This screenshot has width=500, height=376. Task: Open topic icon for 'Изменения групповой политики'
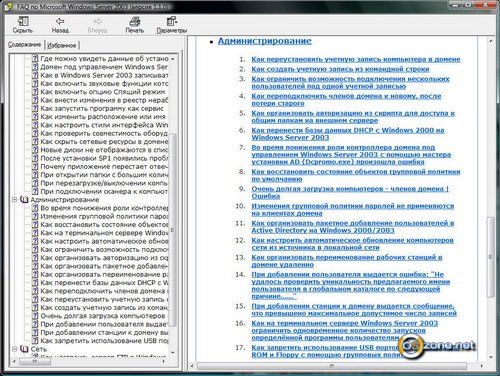[x=35, y=216]
